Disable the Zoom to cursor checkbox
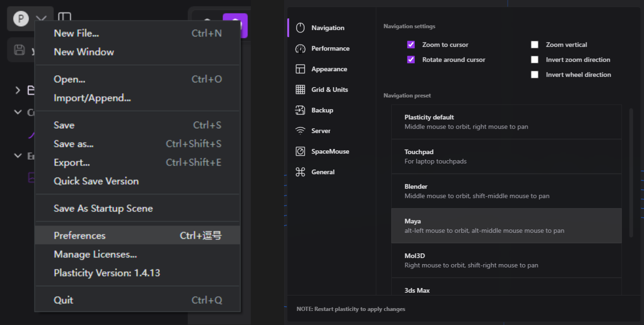The width and height of the screenshot is (644, 325). pos(411,45)
